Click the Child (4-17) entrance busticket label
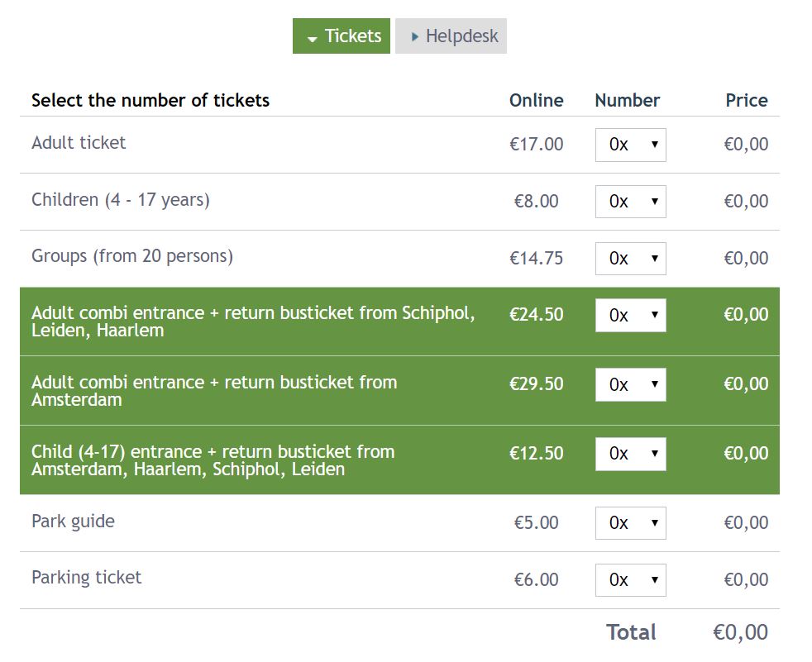The width and height of the screenshot is (812, 662). click(213, 460)
